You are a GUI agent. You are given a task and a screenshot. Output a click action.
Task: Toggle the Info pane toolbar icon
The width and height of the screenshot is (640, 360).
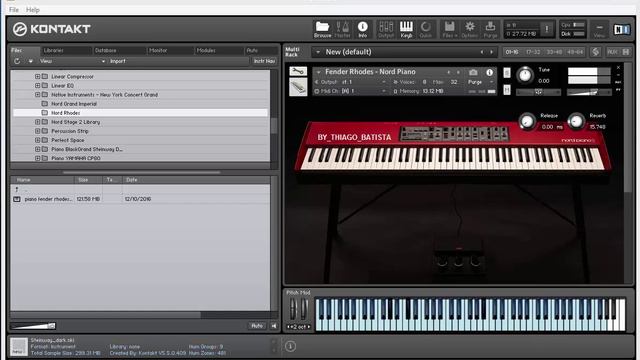tap(362, 29)
